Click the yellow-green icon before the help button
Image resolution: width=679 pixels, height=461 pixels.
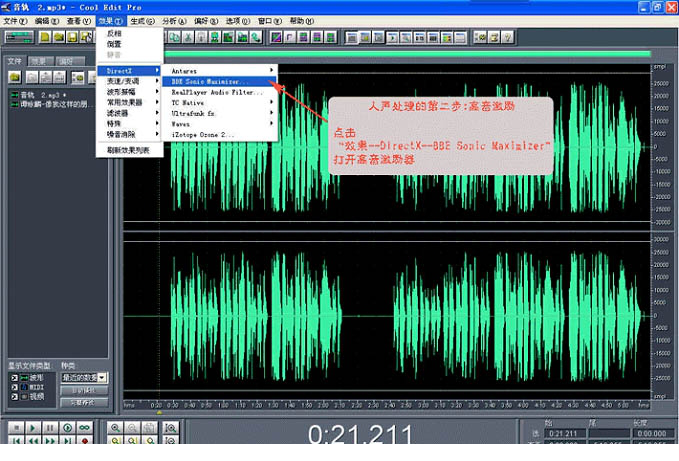pos(494,38)
